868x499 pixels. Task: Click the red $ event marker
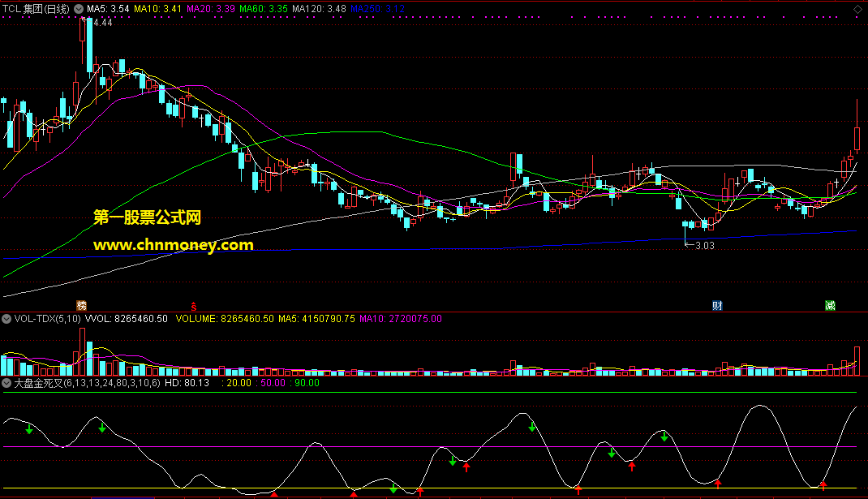[194, 306]
